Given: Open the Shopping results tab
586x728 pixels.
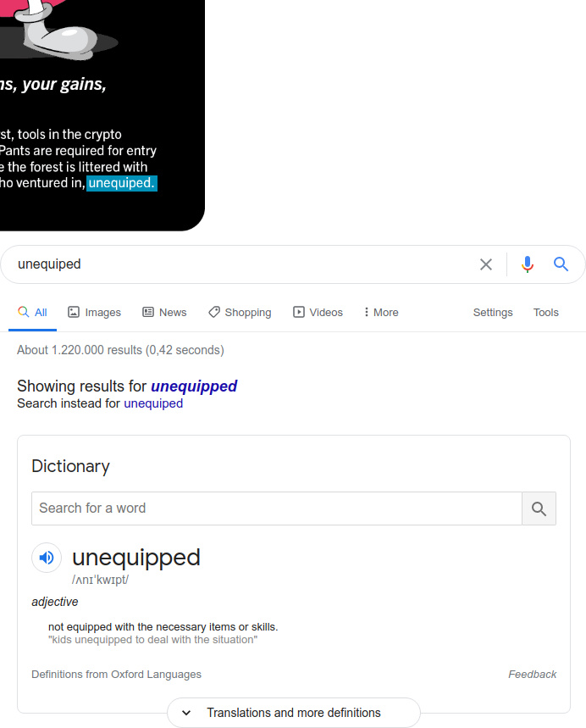Looking at the screenshot, I should tap(240, 313).
